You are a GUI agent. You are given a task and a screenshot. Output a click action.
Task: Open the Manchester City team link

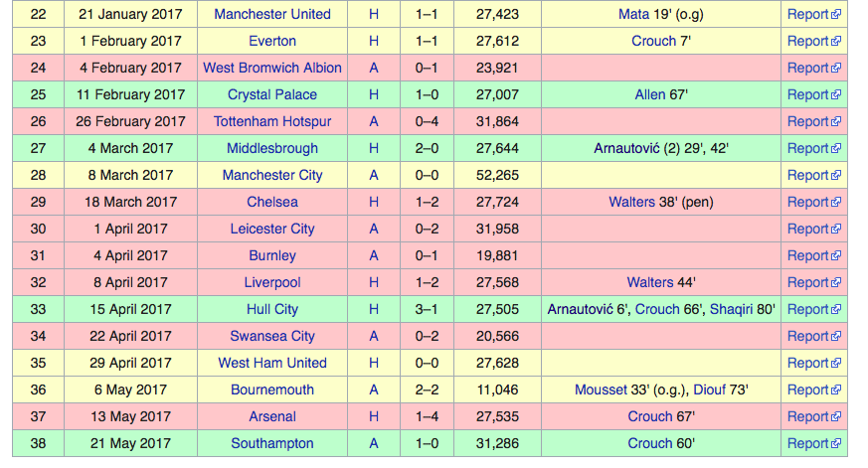pos(272,175)
